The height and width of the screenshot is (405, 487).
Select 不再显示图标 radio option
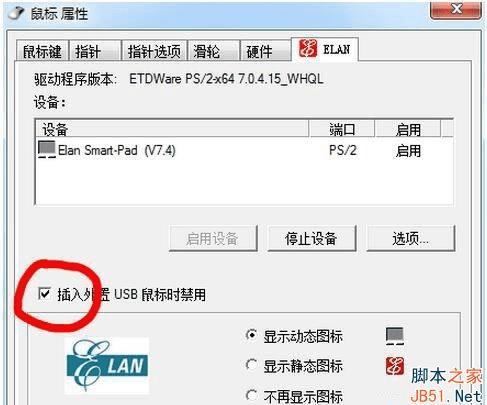click(251, 395)
